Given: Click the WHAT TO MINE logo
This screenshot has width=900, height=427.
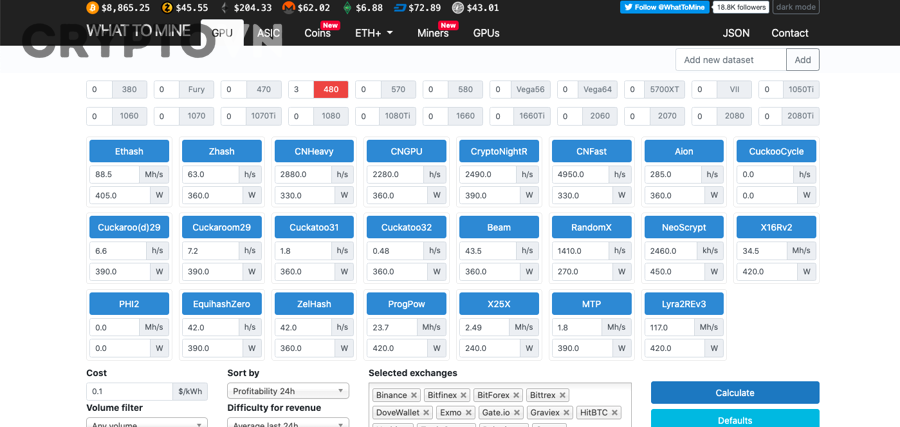Looking at the screenshot, I should point(138,30).
